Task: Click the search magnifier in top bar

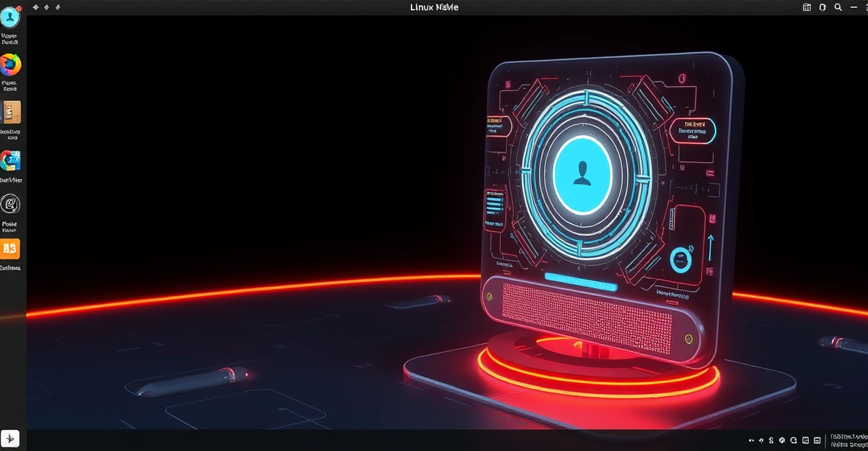Action: (x=838, y=7)
